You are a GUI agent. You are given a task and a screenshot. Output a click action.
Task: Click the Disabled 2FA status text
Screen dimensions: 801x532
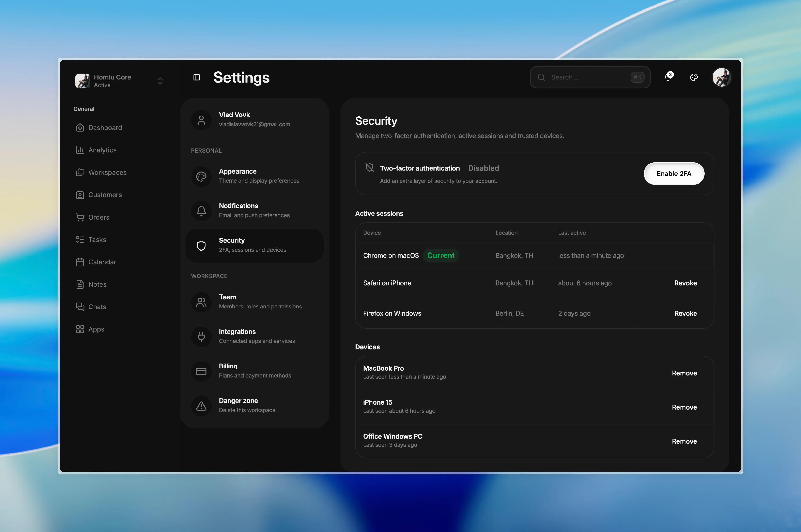483,168
